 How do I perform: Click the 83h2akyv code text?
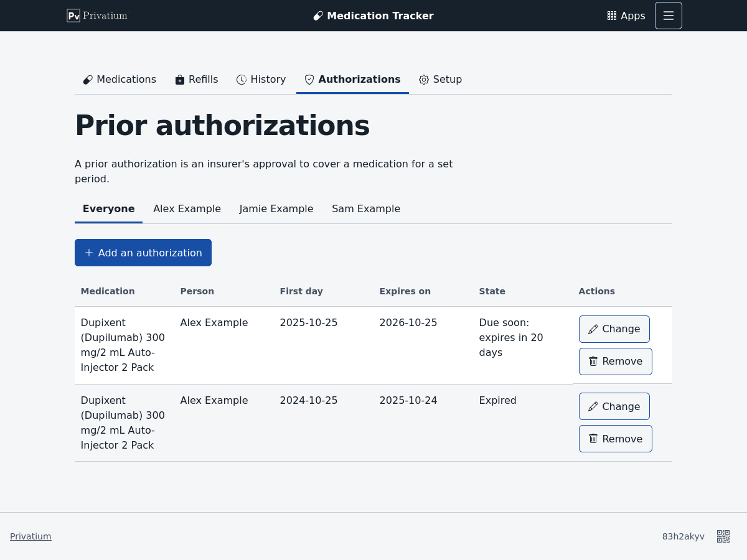pos(684,536)
